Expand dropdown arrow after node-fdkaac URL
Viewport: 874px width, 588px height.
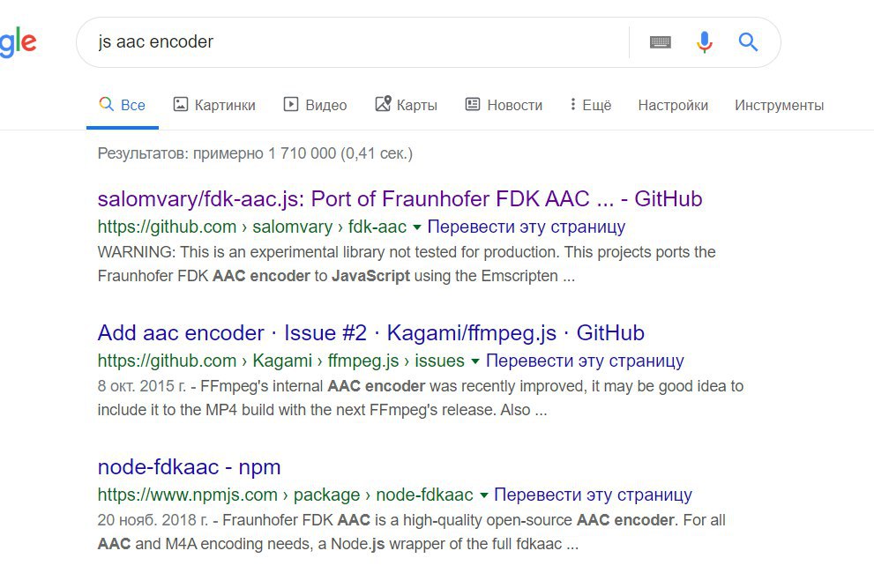pyautogui.click(x=484, y=495)
